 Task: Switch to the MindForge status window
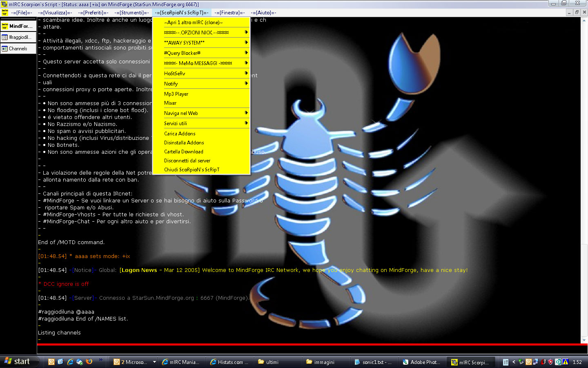(x=18, y=26)
